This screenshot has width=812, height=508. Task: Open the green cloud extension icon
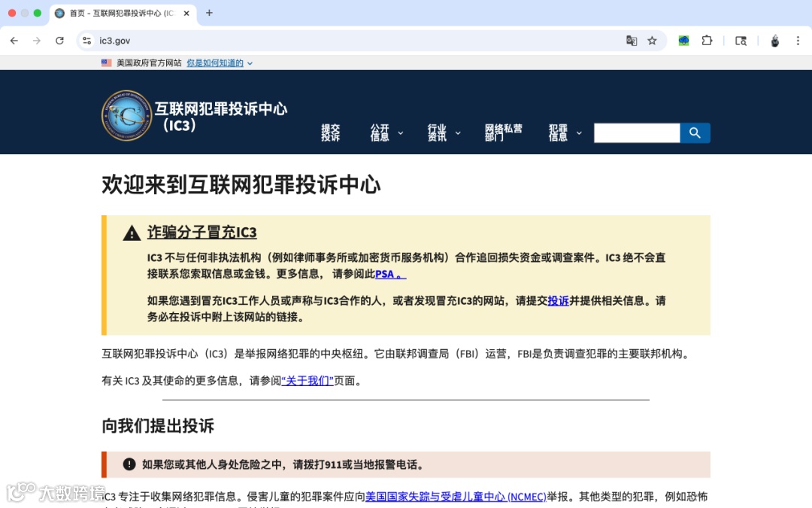pyautogui.click(x=683, y=41)
